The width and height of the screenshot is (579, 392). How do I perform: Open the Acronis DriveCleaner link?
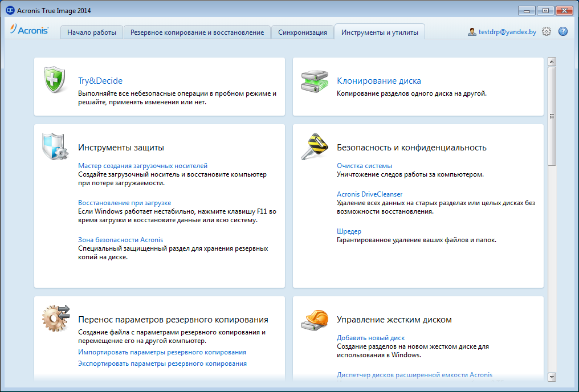coord(369,194)
